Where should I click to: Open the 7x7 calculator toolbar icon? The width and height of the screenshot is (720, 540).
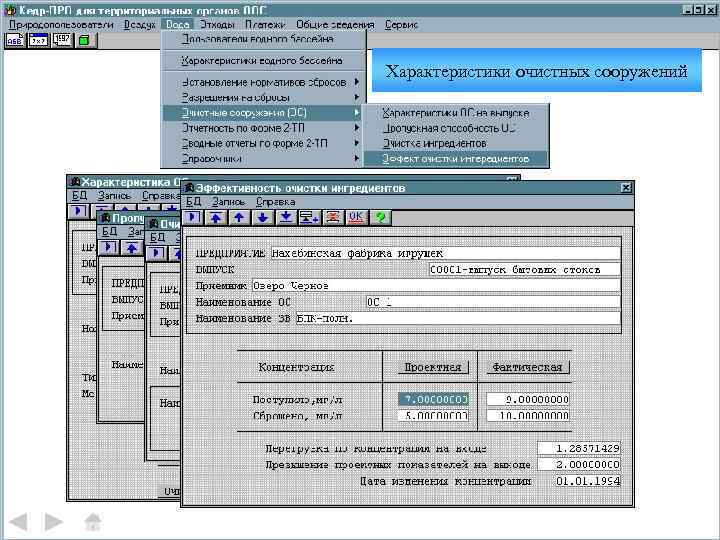(38, 40)
